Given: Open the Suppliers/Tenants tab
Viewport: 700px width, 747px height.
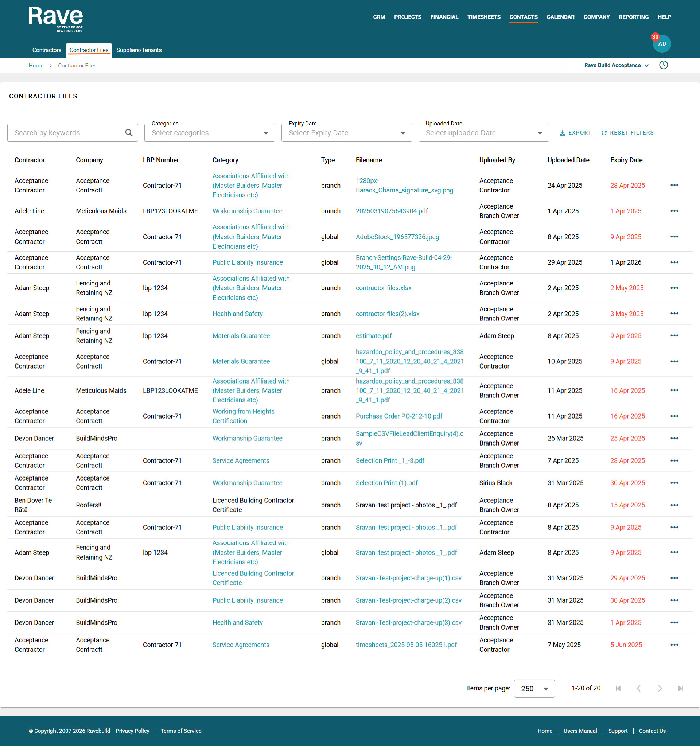Looking at the screenshot, I should pyautogui.click(x=139, y=50).
